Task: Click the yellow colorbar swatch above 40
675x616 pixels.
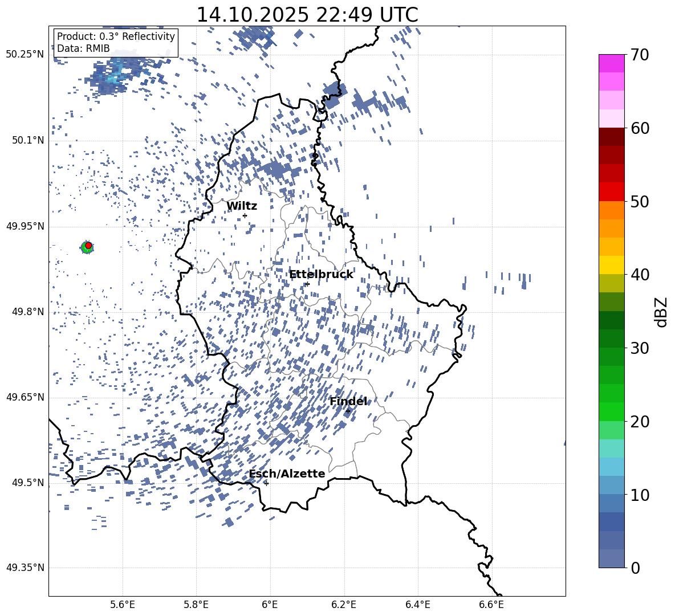Action: click(x=611, y=265)
